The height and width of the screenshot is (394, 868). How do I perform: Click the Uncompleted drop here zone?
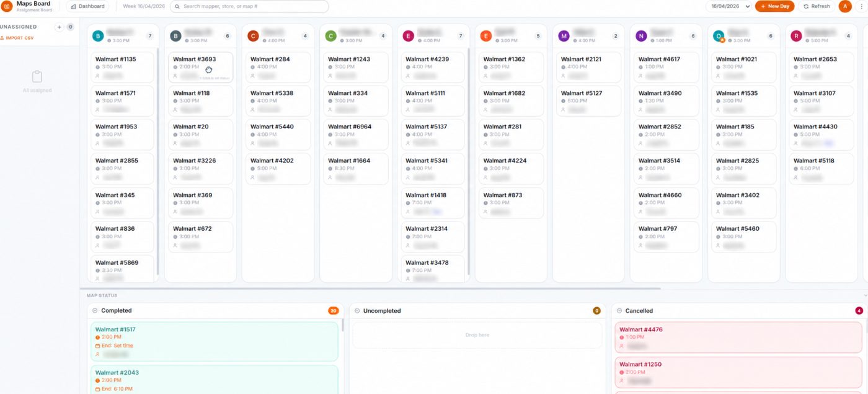click(477, 335)
